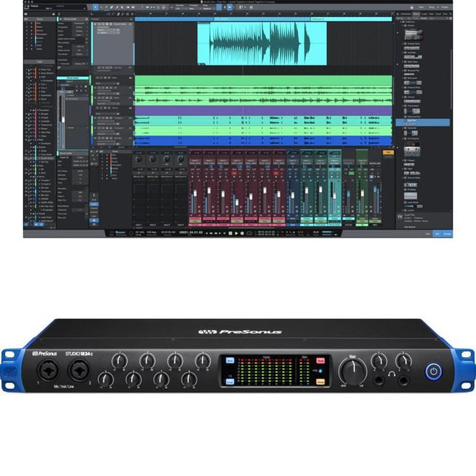The height and width of the screenshot is (476, 476).
Task: Open the Files tab in the browser
Action: [431, 14]
